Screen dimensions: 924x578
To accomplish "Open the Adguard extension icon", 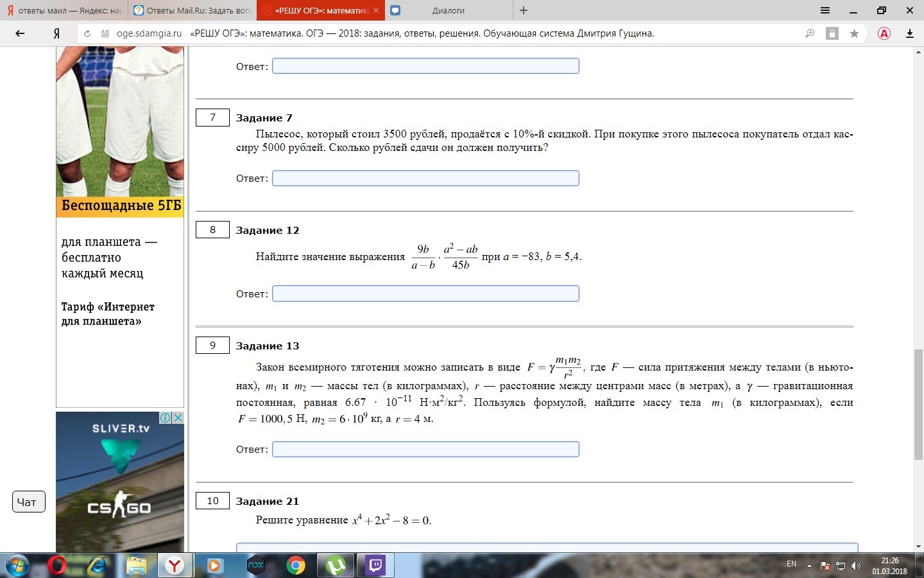I will 884,33.
